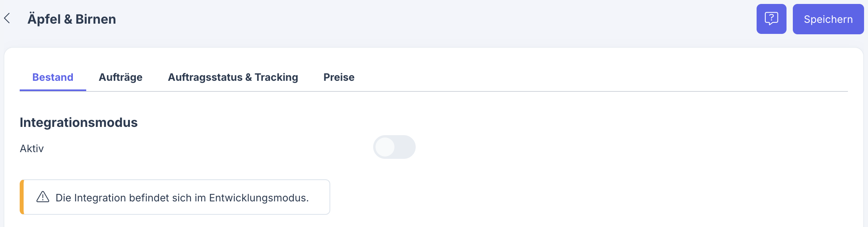The height and width of the screenshot is (227, 868).
Task: Click the Aktiv label text
Action: [32, 149]
